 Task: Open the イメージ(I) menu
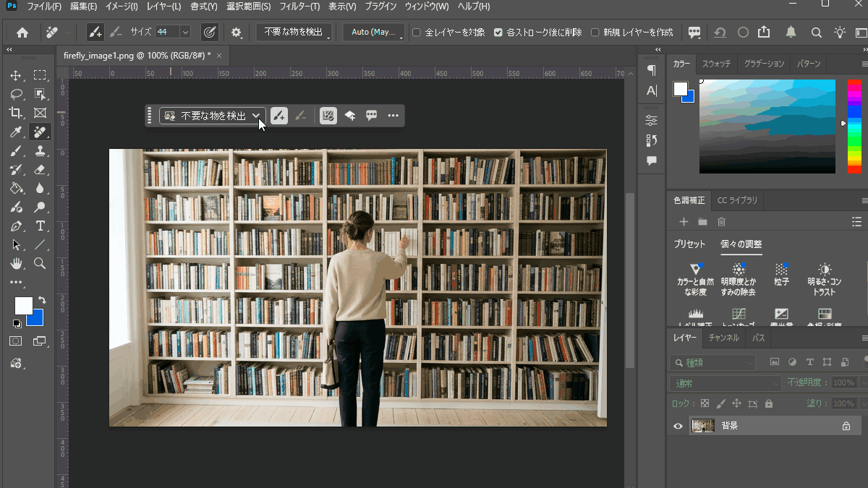(120, 7)
